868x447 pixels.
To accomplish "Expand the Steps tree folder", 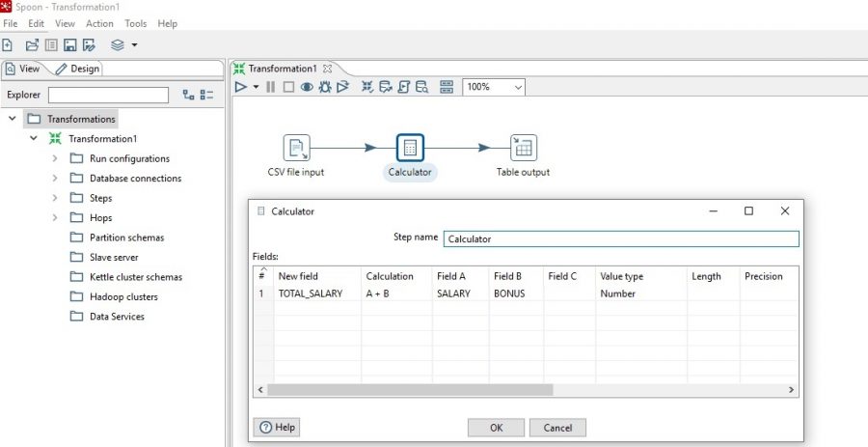I will point(55,198).
